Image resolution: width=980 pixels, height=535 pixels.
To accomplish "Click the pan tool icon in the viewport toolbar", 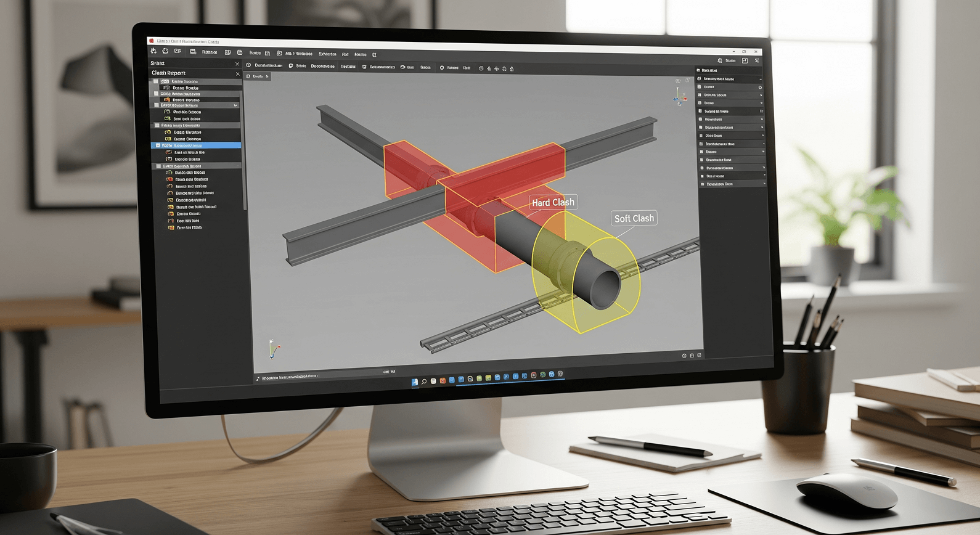I will click(496, 69).
